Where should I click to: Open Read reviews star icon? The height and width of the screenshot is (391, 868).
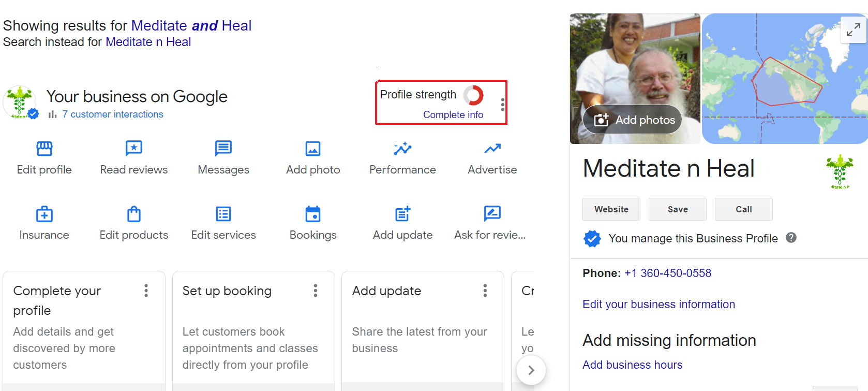pos(134,149)
